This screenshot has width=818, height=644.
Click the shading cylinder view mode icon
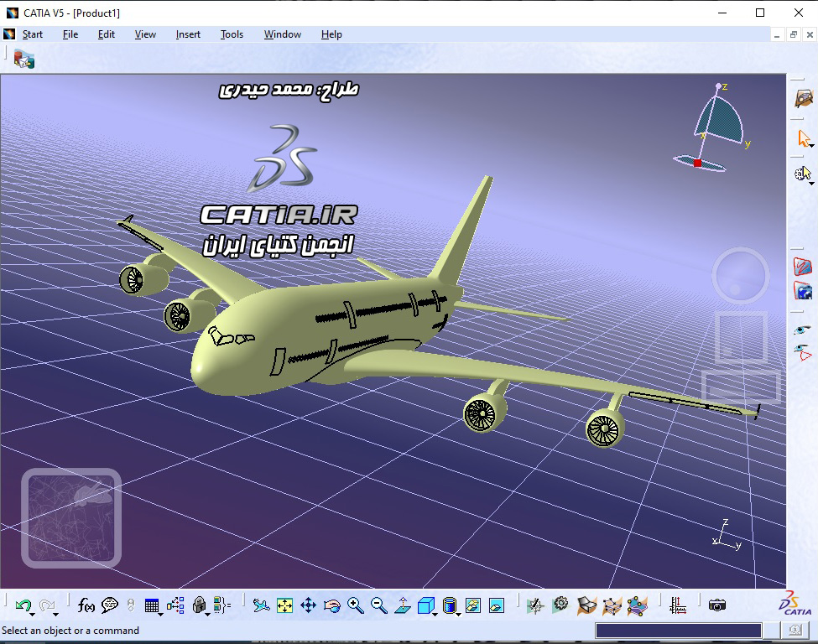[x=449, y=605]
